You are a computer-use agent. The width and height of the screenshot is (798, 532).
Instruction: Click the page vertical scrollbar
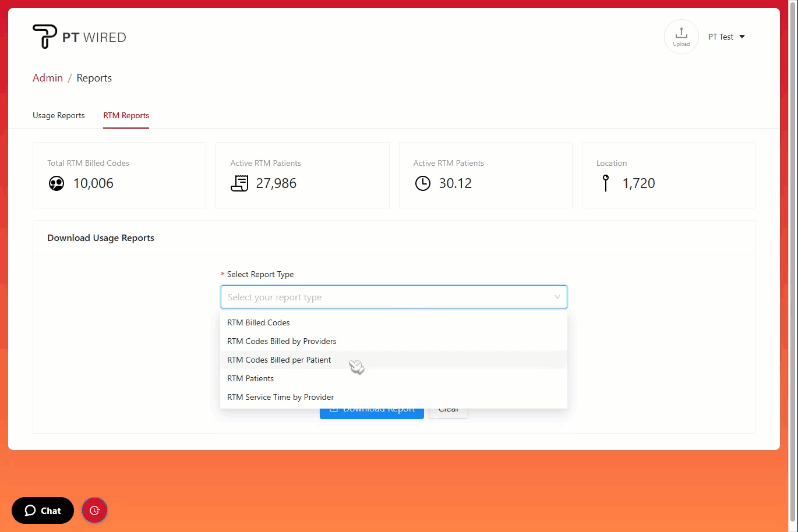click(x=792, y=262)
